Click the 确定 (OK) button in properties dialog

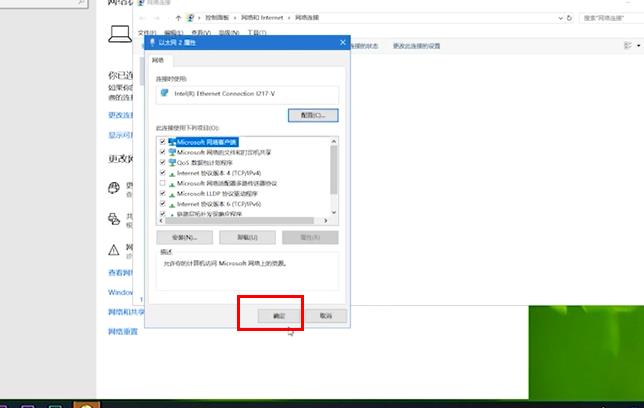pos(279,316)
